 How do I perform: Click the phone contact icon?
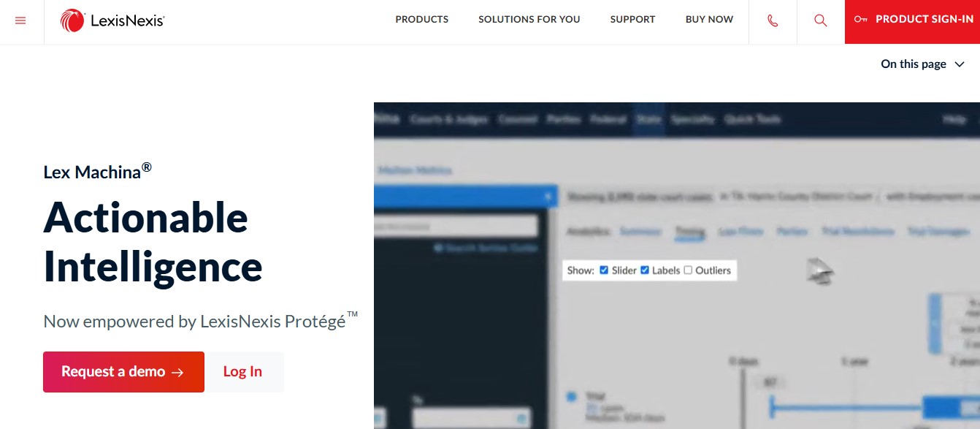[773, 20]
